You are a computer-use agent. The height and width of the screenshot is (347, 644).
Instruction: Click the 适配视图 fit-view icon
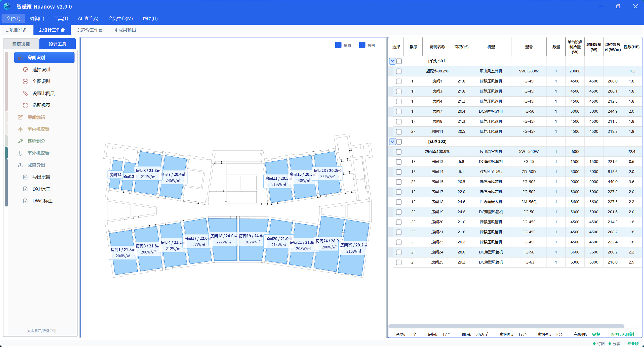pyautogui.click(x=25, y=105)
